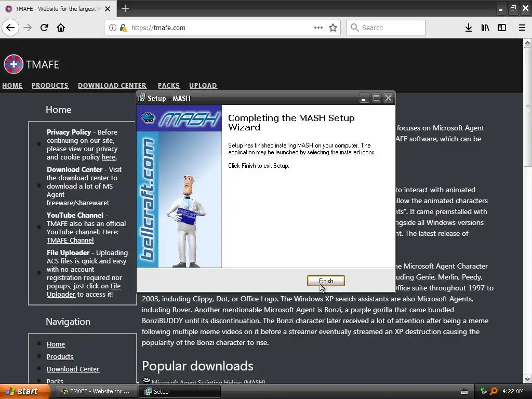The height and width of the screenshot is (399, 532).
Task: Switch to the Setup taskbar button
Action: coord(180,392)
